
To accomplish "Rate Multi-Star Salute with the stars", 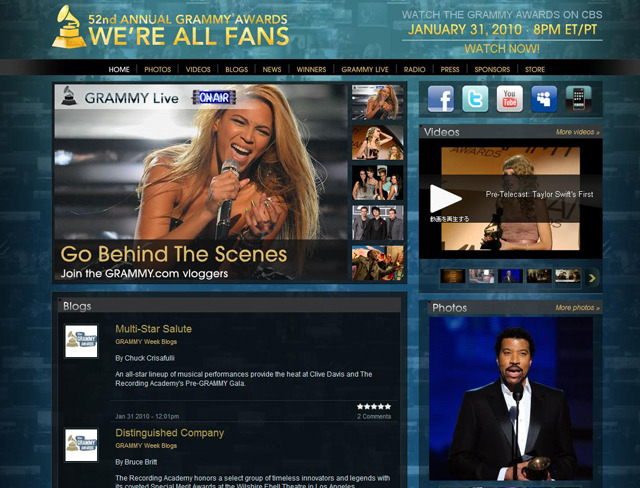I will click(374, 406).
